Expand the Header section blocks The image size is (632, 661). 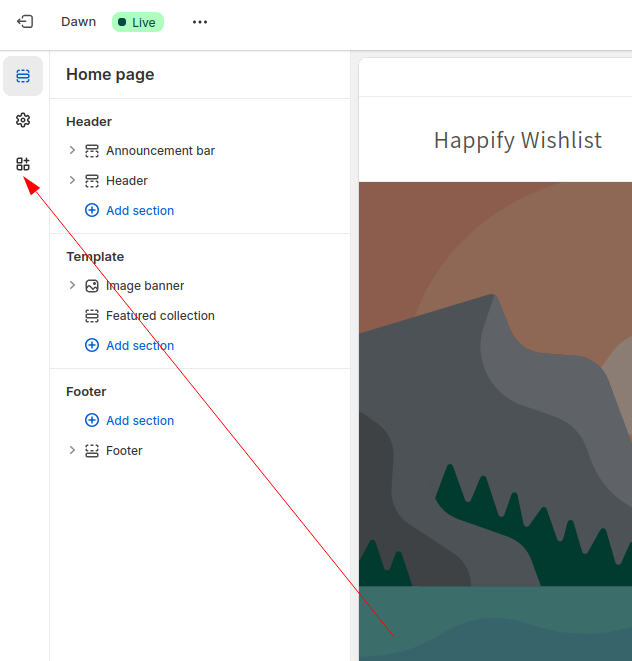click(72, 180)
